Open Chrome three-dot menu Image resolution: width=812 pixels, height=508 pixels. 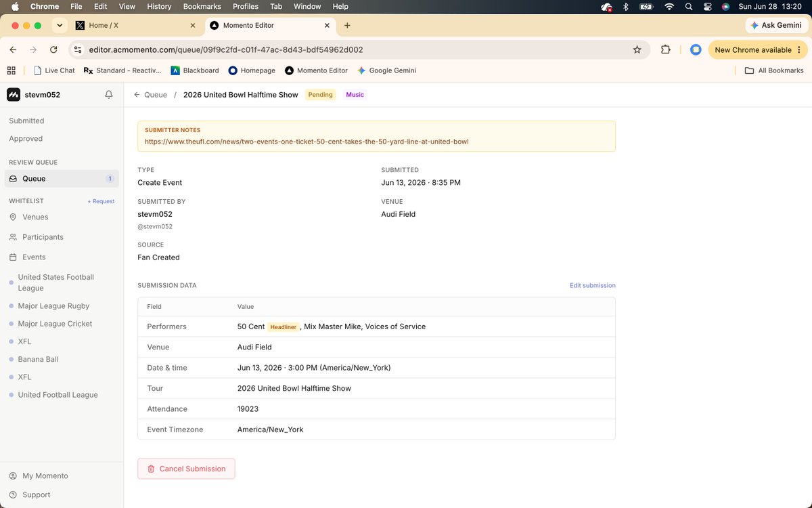pos(799,49)
